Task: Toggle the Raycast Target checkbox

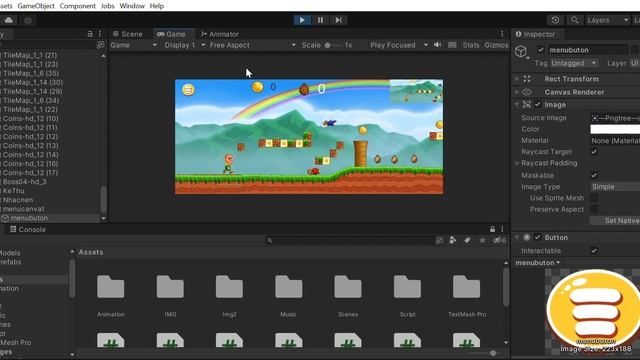Action: coord(594,151)
